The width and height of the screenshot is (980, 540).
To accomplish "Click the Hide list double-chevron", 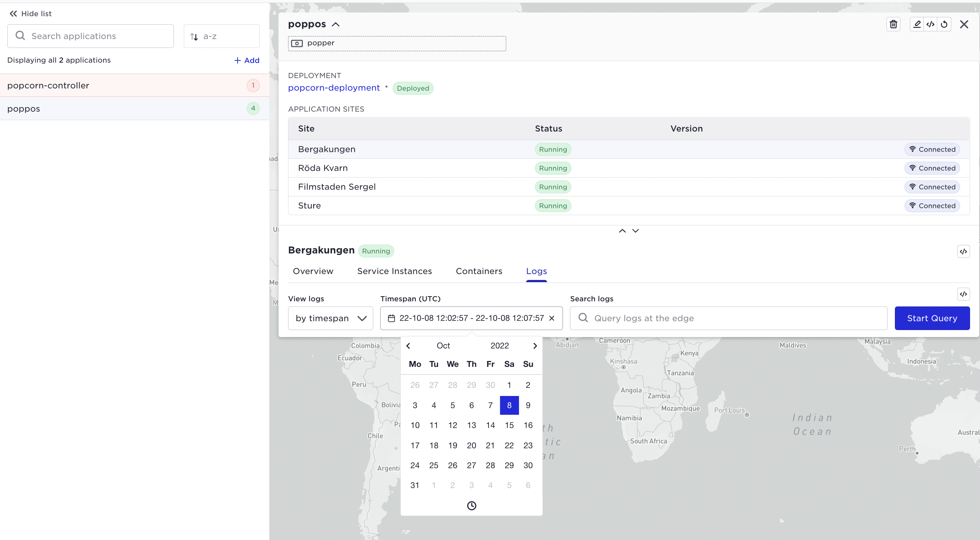I will tap(13, 14).
